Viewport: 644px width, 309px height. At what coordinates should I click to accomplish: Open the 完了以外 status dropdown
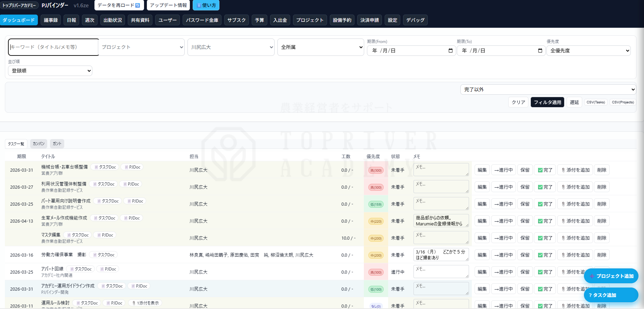[548, 89]
